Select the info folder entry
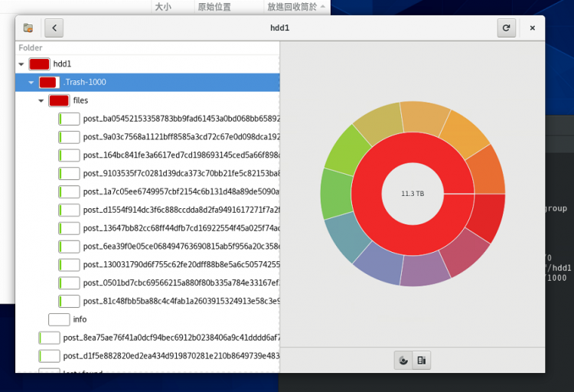The height and width of the screenshot is (392, 574). 80,319
